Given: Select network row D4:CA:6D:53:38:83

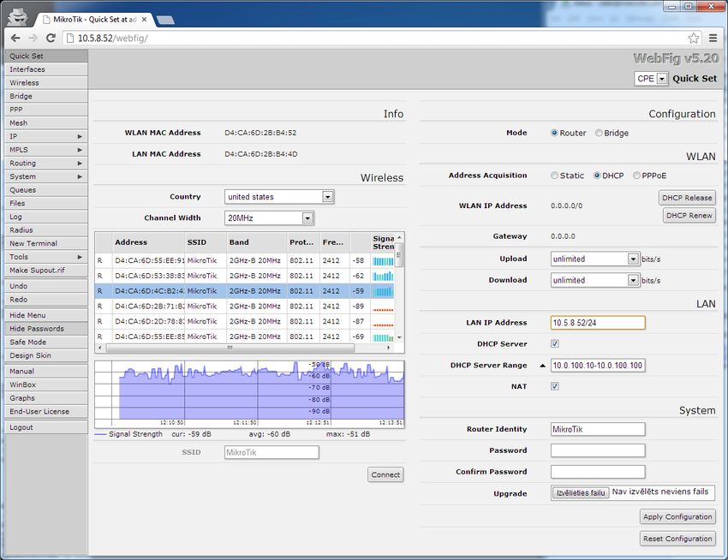Looking at the screenshot, I should tap(244, 276).
